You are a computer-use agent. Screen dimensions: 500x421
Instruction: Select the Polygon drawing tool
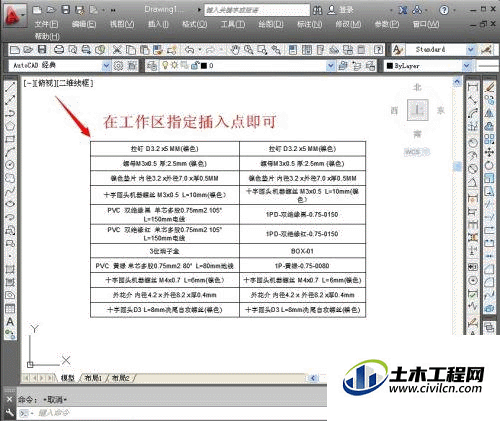tap(10, 126)
